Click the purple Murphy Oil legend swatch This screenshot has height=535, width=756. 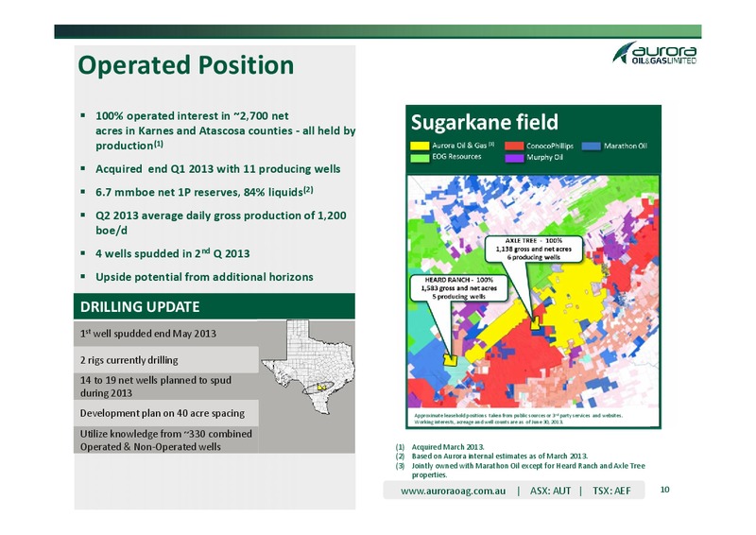coord(514,157)
